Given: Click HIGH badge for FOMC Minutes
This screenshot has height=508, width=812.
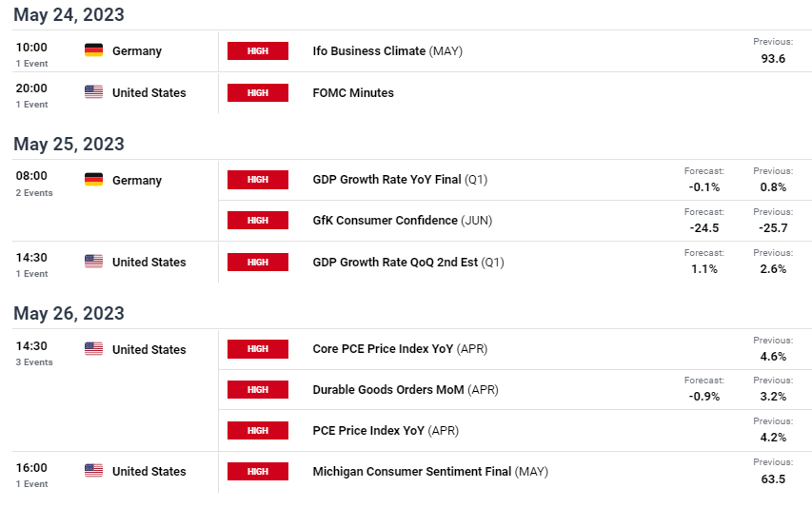Looking at the screenshot, I should click(258, 92).
